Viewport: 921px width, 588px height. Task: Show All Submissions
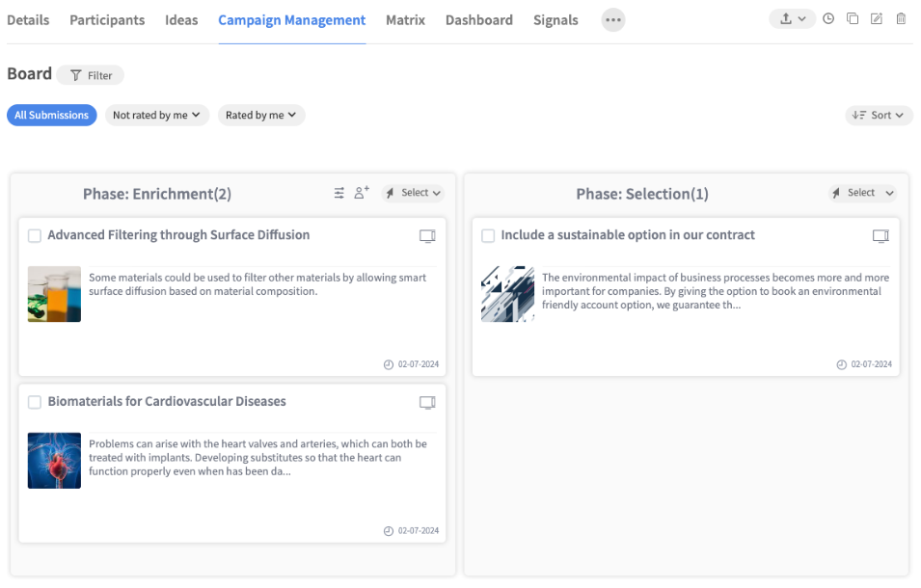(x=52, y=116)
